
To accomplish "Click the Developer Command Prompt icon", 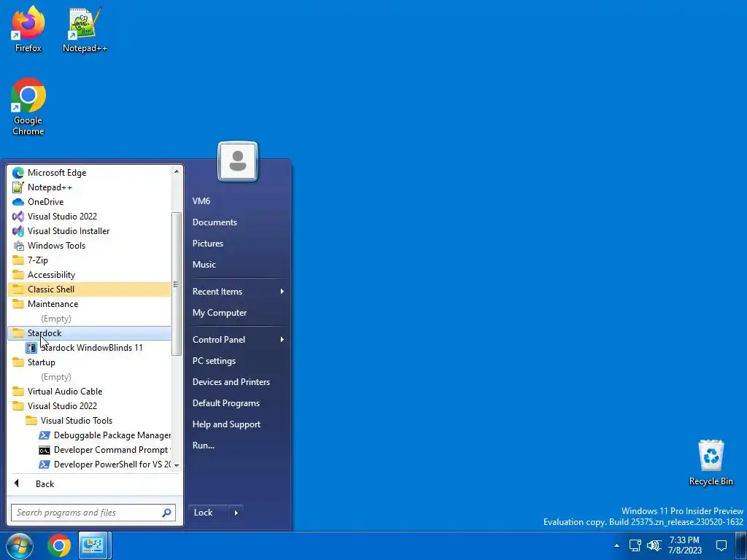I will [44, 450].
